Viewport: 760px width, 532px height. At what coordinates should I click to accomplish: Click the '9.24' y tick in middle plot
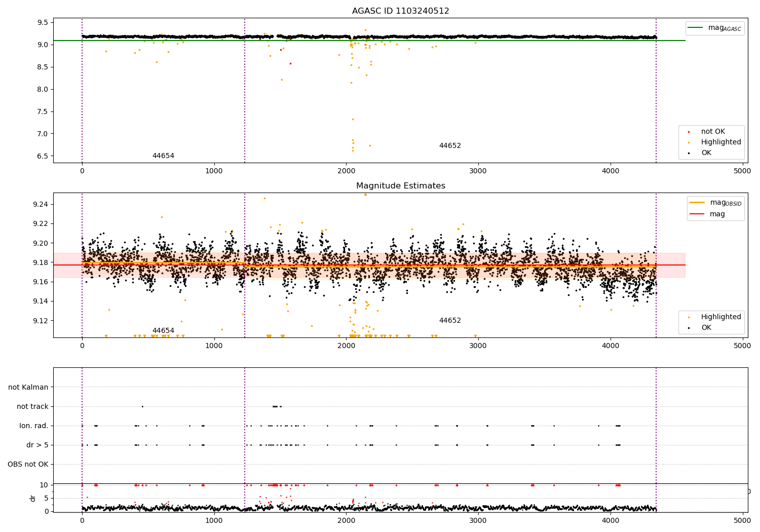(41, 204)
